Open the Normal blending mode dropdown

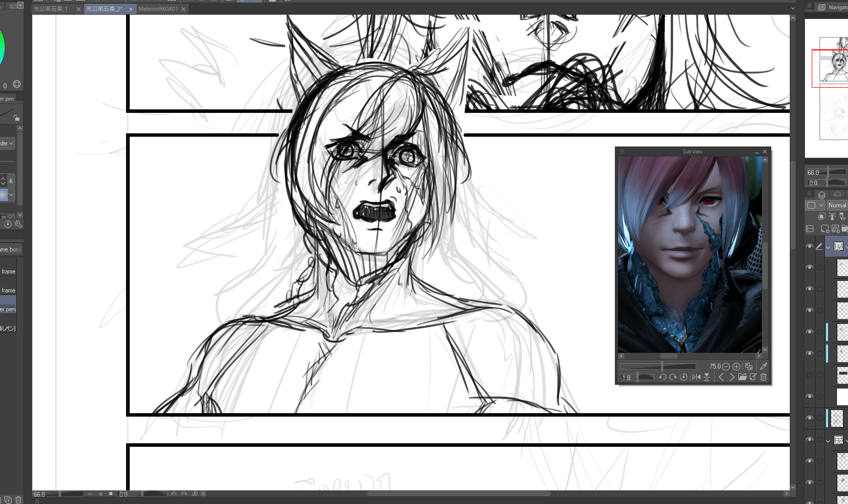(x=837, y=205)
